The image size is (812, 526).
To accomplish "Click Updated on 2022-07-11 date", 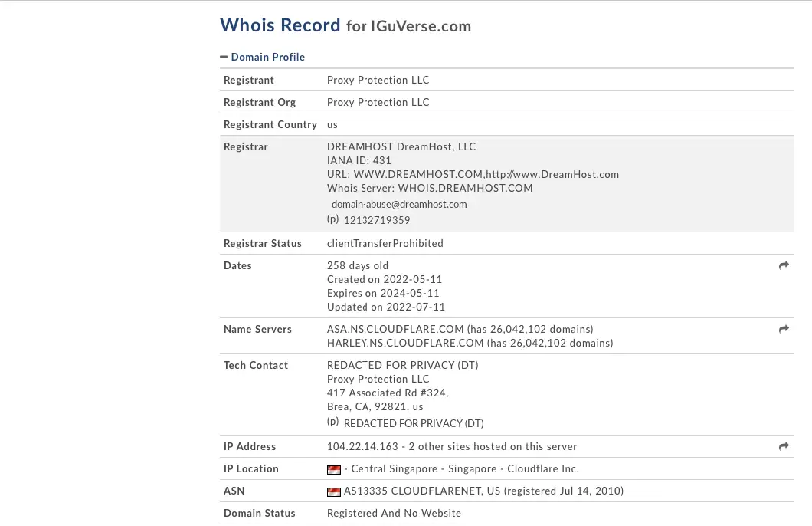I will (x=386, y=307).
